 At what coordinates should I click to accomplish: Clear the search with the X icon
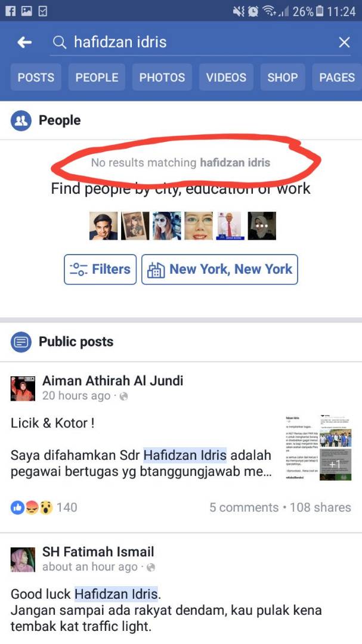(x=344, y=42)
